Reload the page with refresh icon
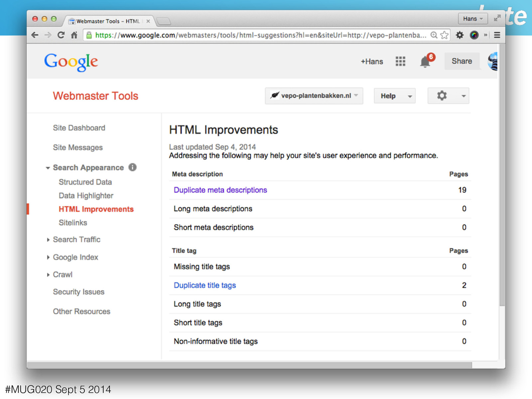This screenshot has height=399, width=532. click(61, 35)
